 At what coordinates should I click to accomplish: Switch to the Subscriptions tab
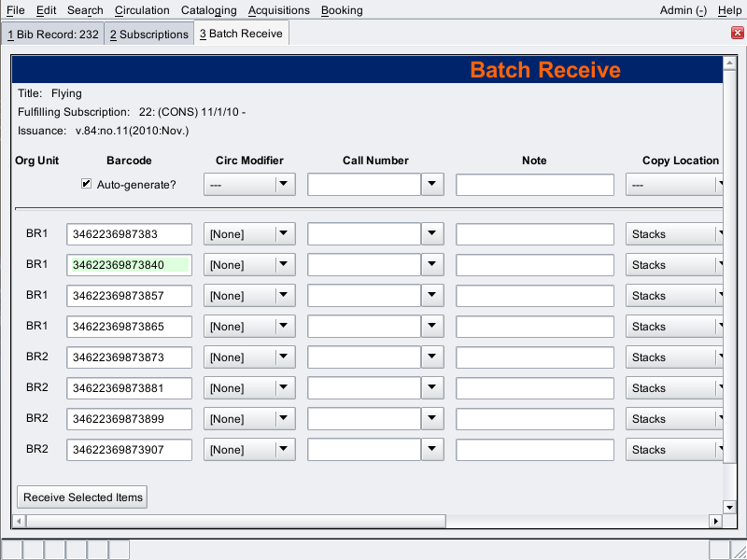click(x=149, y=35)
